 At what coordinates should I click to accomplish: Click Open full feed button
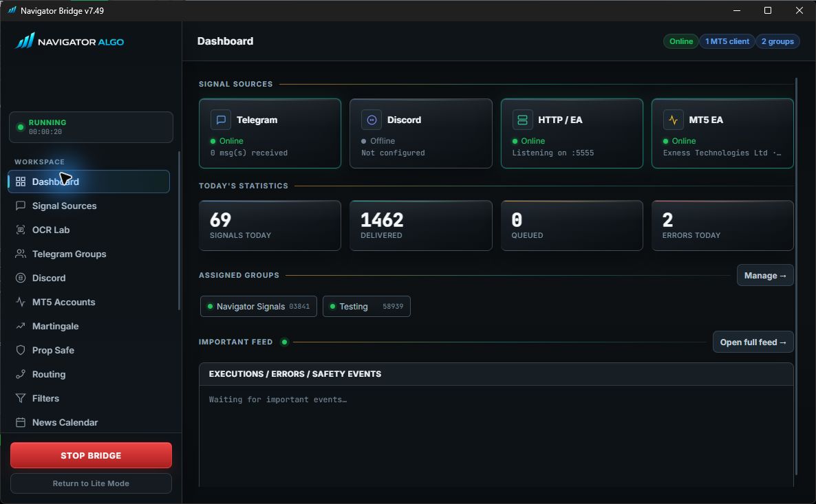tap(753, 342)
